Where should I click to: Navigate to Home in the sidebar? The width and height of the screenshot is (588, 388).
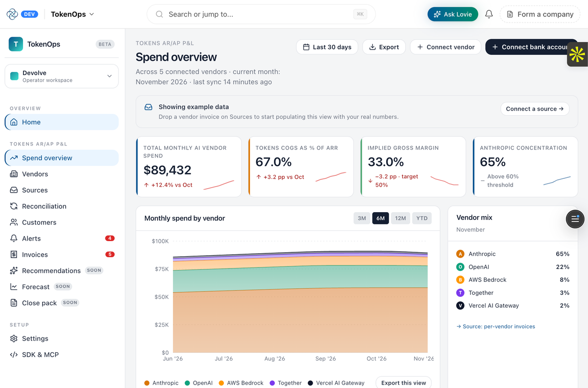[x=62, y=122]
